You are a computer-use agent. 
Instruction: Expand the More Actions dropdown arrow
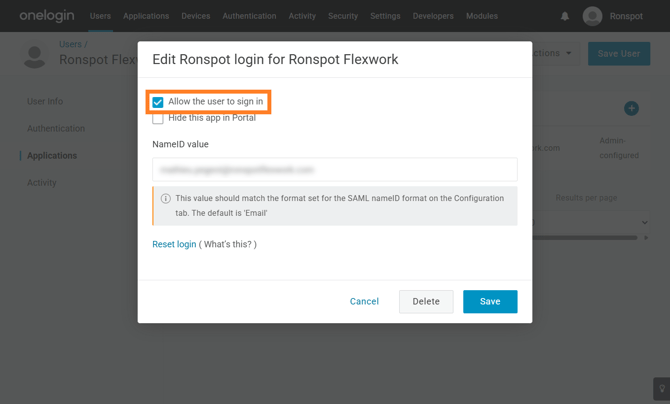tap(569, 53)
